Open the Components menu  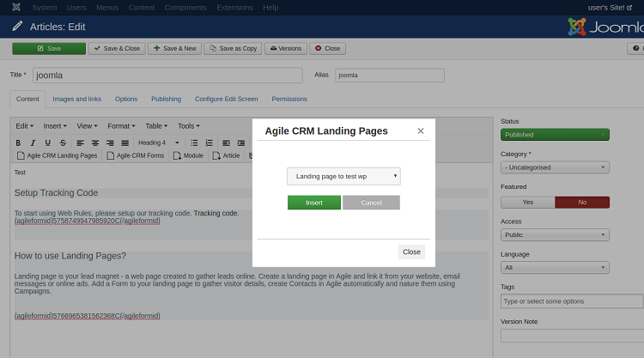[185, 8]
